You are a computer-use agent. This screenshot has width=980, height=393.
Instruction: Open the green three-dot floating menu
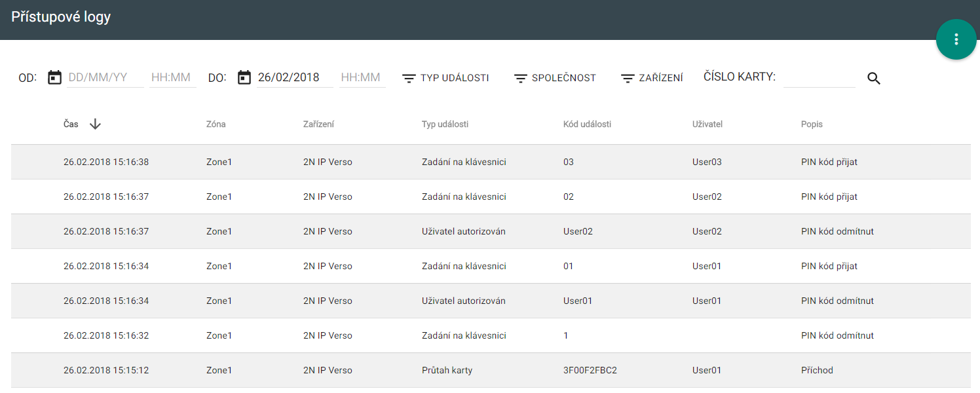[x=956, y=39]
